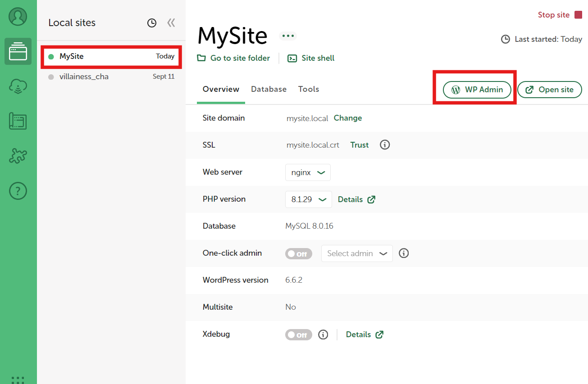The width and height of the screenshot is (588, 384).
Task: Click the recent sites clock icon
Action: [x=152, y=23]
